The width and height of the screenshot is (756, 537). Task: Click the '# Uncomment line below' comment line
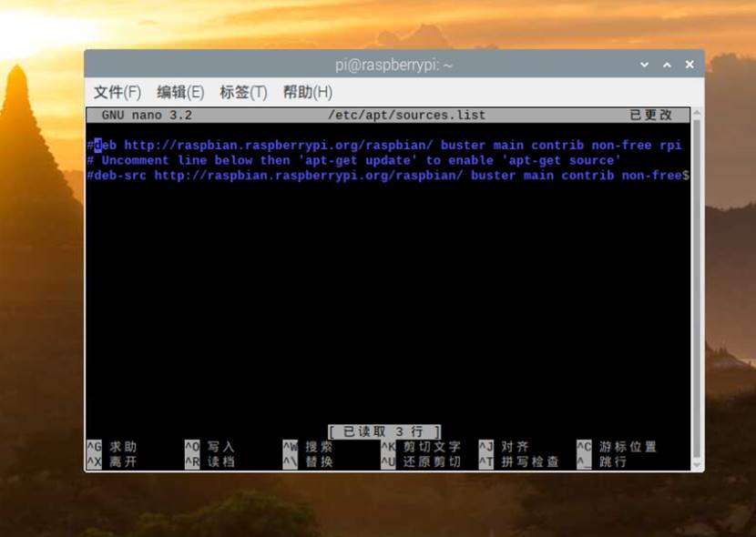pos(353,160)
